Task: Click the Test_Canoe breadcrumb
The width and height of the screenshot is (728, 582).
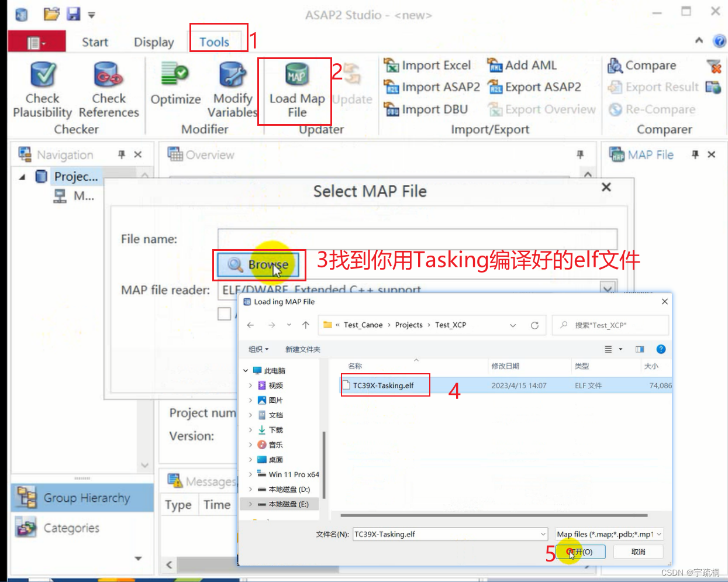Action: (x=363, y=325)
